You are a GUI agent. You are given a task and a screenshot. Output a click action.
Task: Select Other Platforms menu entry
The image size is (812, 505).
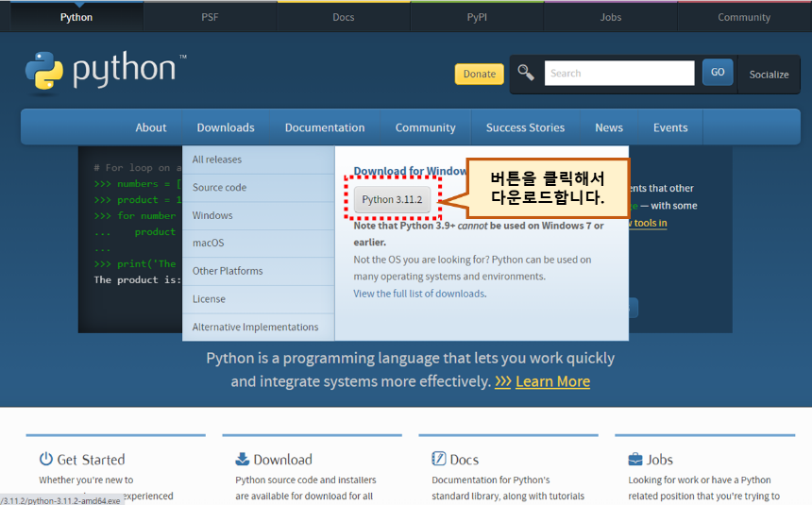pyautogui.click(x=259, y=271)
